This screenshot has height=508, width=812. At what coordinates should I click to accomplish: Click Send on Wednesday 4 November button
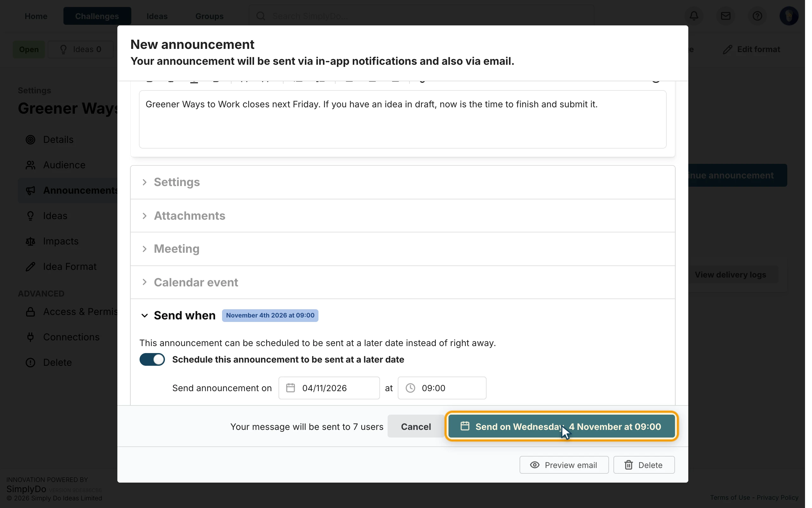561,426
